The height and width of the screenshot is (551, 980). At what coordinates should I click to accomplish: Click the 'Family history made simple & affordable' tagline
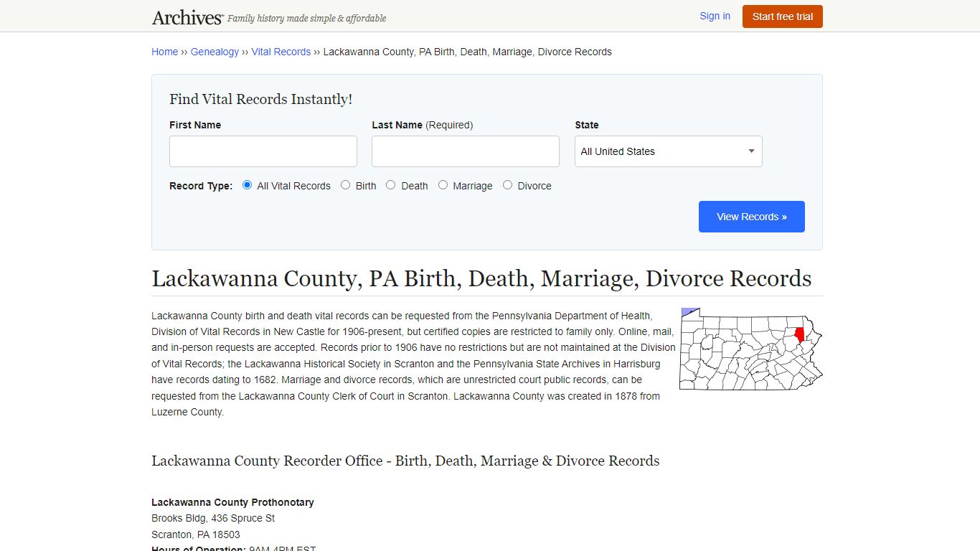[307, 19]
